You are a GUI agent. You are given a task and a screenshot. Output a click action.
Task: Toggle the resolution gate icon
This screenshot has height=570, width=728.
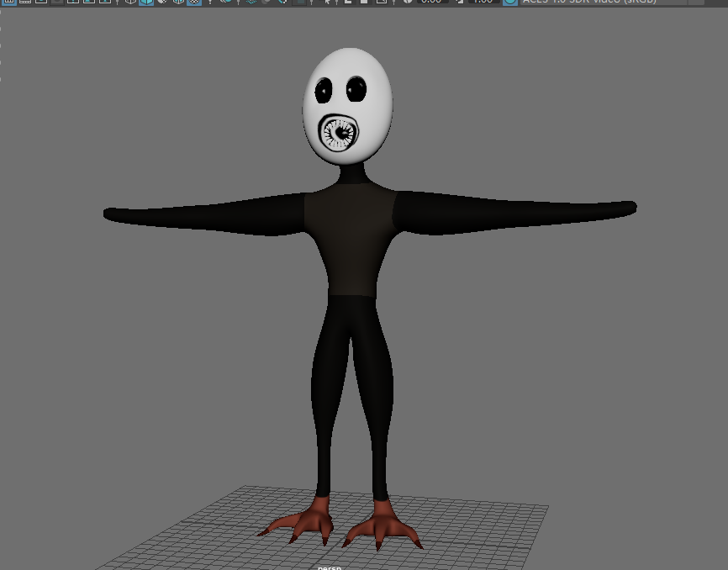point(41,2)
